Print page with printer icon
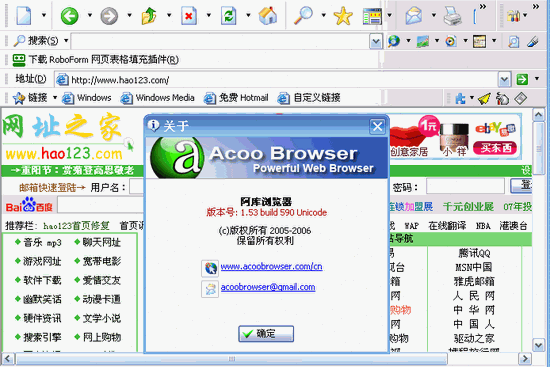551x367 pixels. pos(453,16)
